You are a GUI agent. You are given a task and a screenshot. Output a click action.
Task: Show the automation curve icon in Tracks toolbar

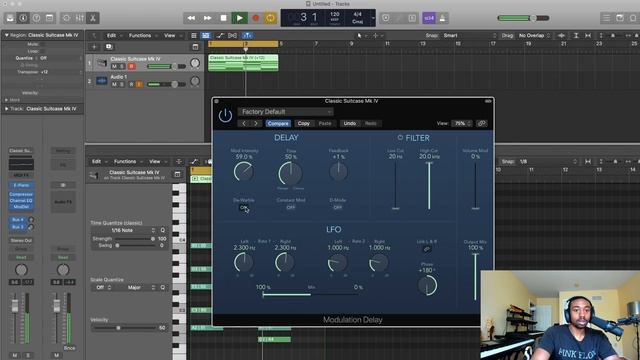220,36
